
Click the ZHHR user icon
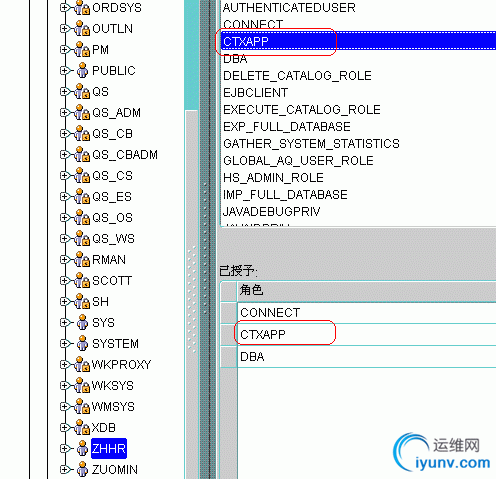(x=82, y=449)
